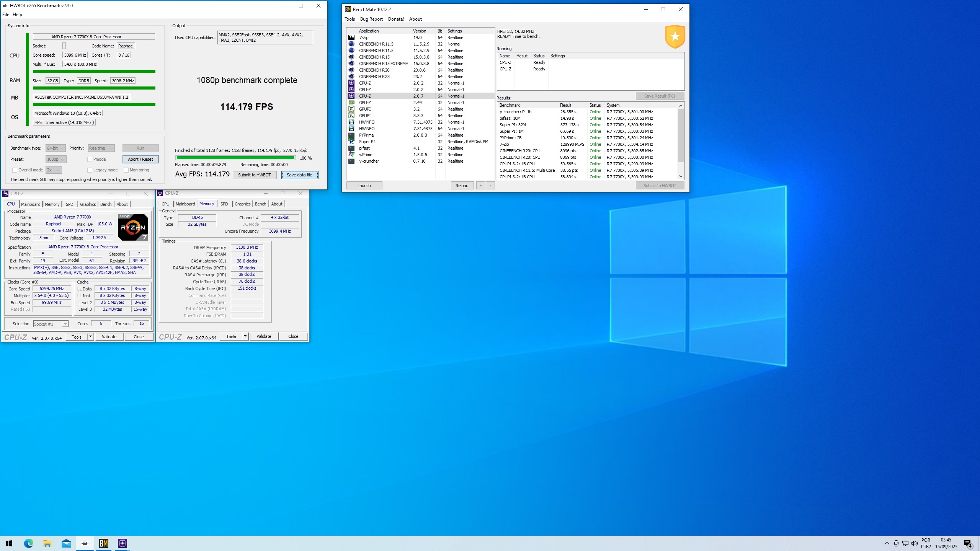Click the Launch button in BenchMate
The height and width of the screenshot is (551, 980).
[364, 186]
